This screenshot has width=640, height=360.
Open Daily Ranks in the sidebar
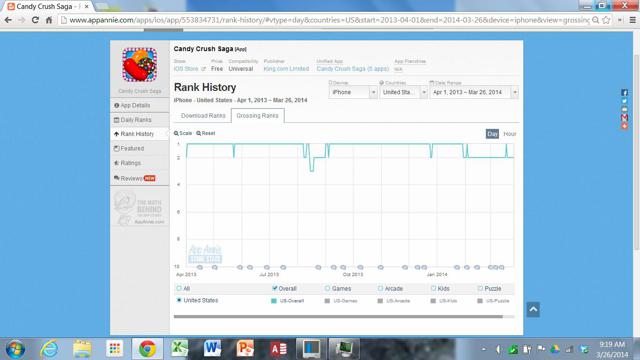pos(136,120)
